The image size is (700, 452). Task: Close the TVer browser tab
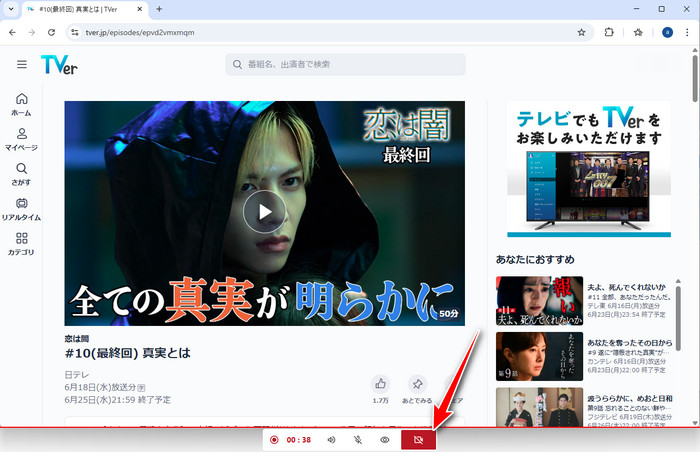click(140, 9)
